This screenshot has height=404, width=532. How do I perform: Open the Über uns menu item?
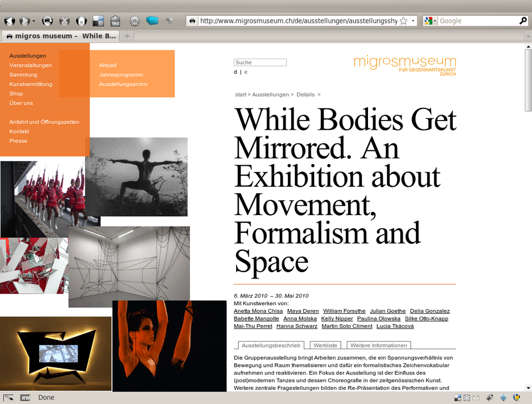pos(21,103)
